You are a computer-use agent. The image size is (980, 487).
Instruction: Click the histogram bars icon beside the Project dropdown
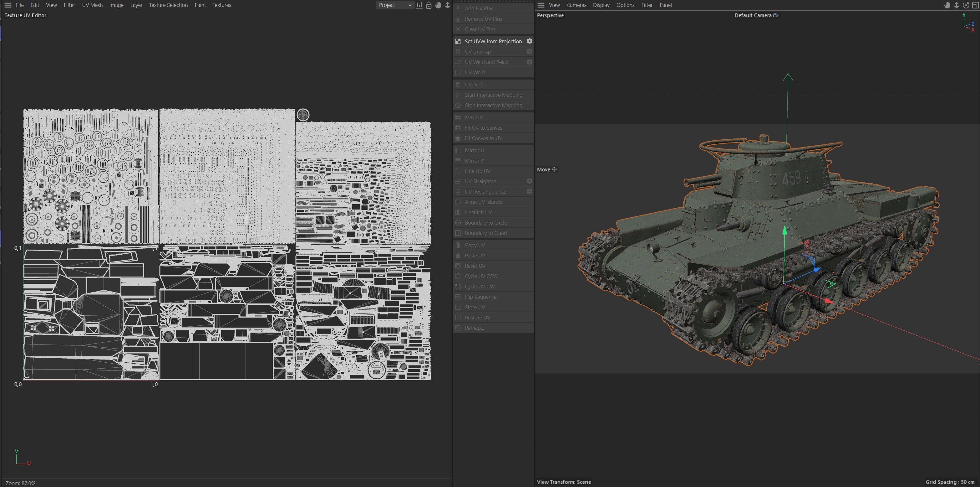419,5
